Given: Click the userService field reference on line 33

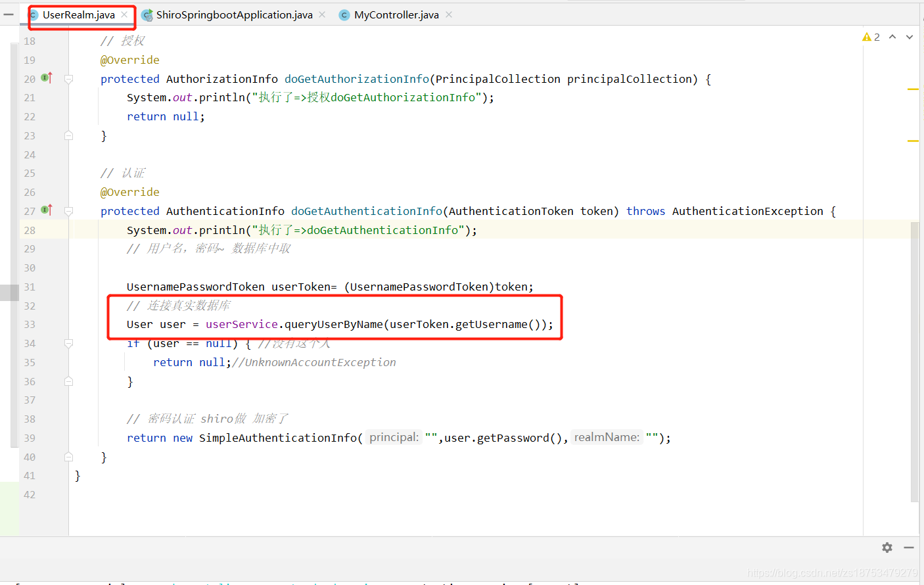Looking at the screenshot, I should tap(242, 324).
